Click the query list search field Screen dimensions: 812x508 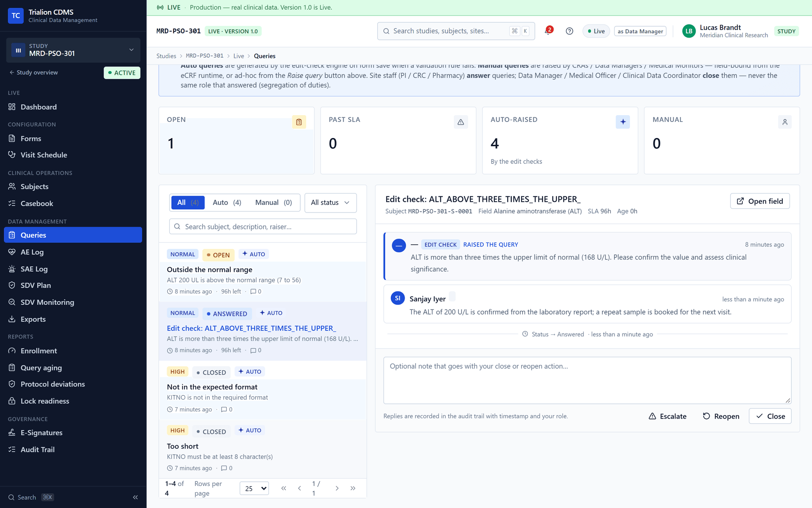click(263, 226)
